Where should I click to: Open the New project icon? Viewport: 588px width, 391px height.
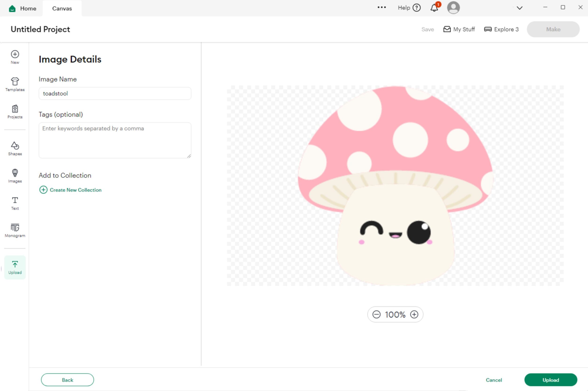click(15, 57)
